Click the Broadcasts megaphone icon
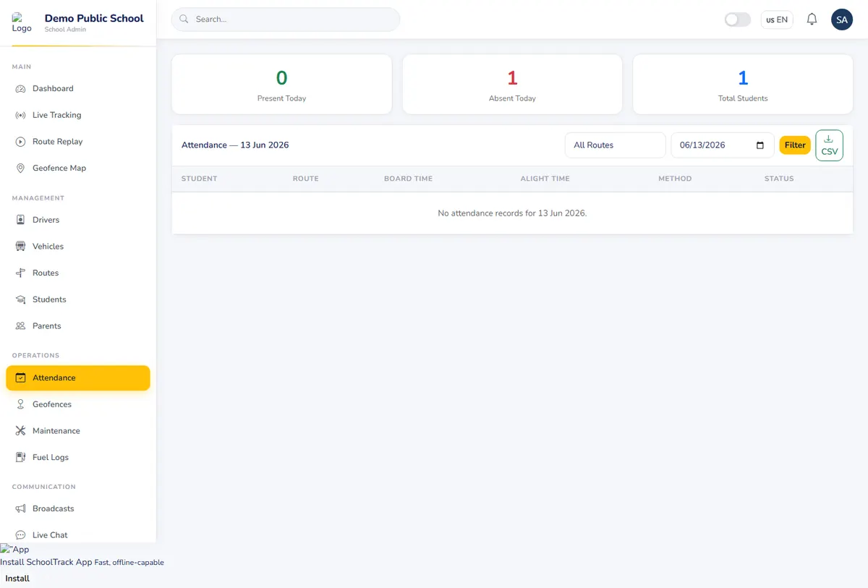Screen dimensions: 868x588 pyautogui.click(x=20, y=508)
